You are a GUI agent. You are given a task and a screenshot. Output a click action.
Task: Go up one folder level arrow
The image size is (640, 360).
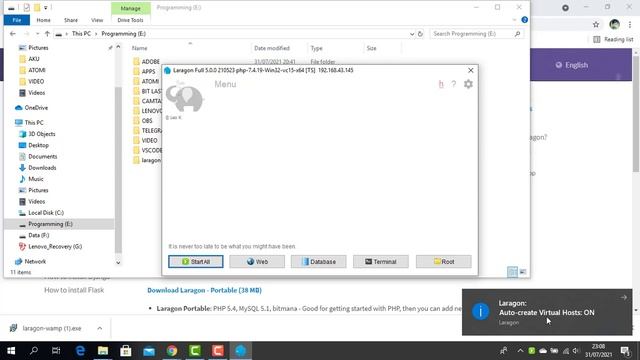pyautogui.click(x=47, y=34)
